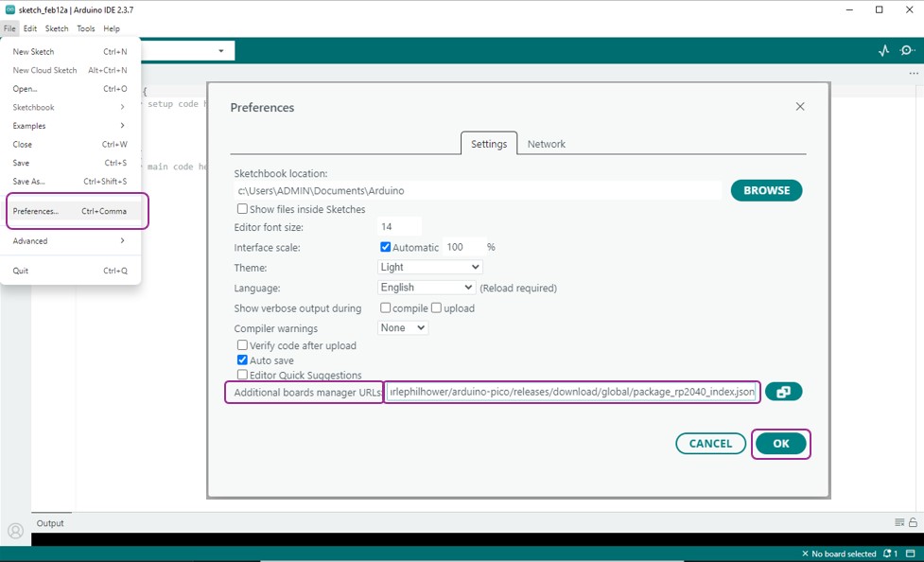Open the Language dropdown
This screenshot has width=924, height=562.
(426, 288)
